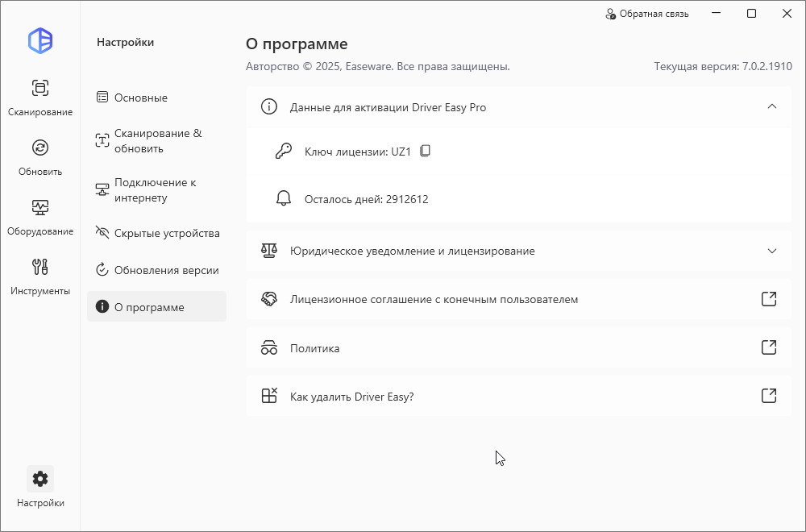Click the Юридическое уведомление и лицензирование title
The width and height of the screenshot is (806, 532).
pyautogui.click(x=412, y=251)
